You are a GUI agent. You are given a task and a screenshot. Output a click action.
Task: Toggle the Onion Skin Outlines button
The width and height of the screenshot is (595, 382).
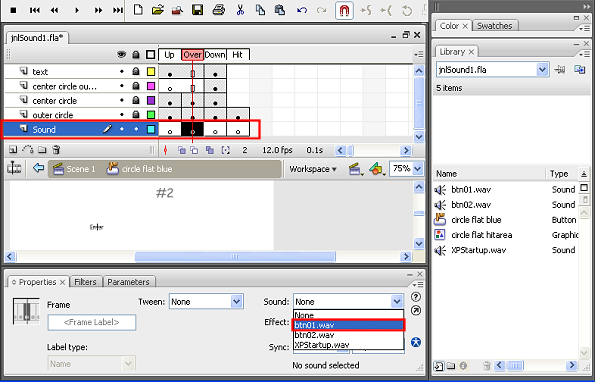pyautogui.click(x=194, y=150)
